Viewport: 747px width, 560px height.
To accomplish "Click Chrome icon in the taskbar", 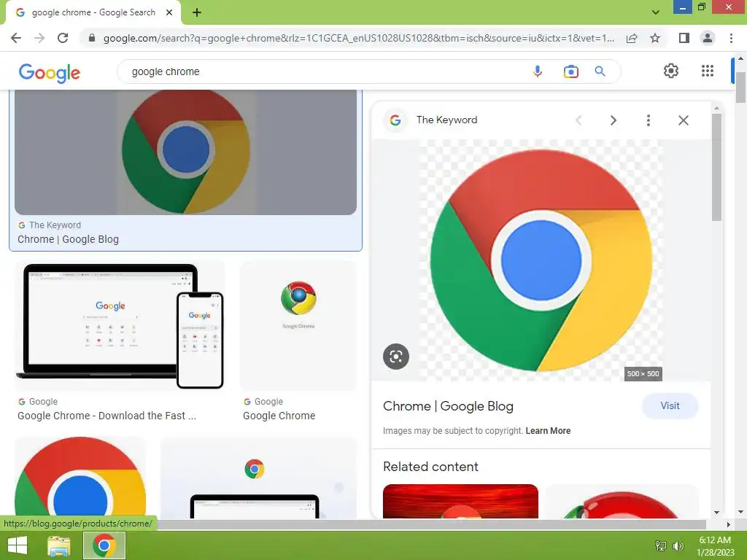I will point(104,545).
